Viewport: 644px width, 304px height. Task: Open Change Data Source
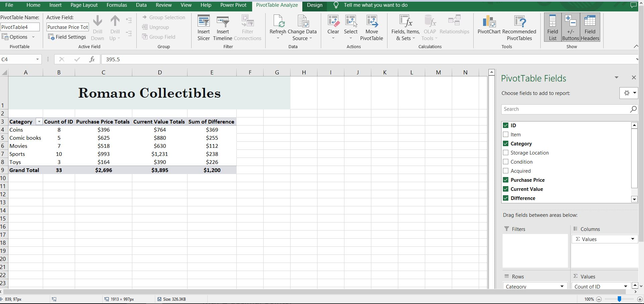pyautogui.click(x=302, y=28)
